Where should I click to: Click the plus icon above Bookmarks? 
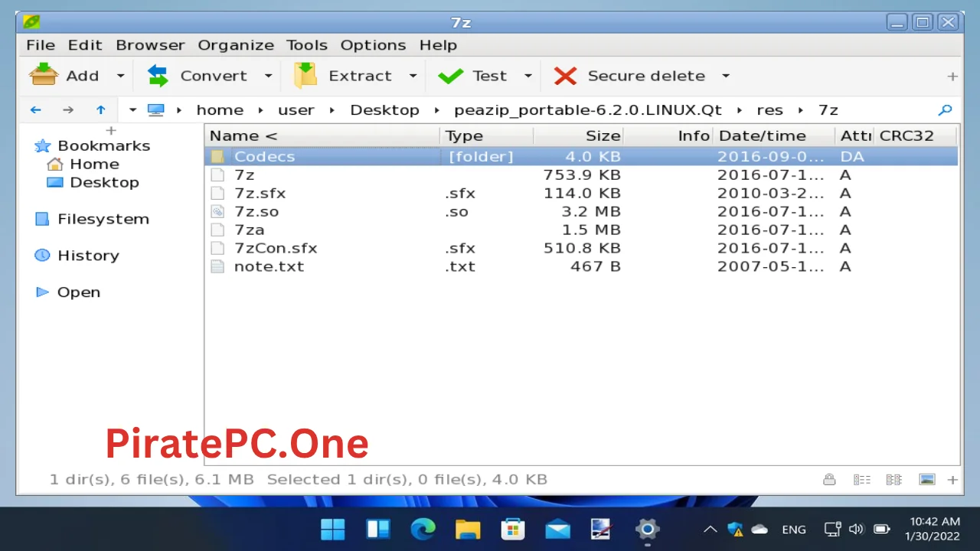tap(111, 130)
